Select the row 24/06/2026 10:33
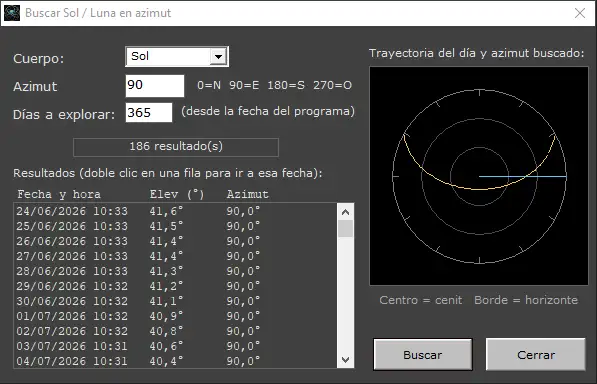This screenshot has height=384, width=597. click(x=175, y=211)
